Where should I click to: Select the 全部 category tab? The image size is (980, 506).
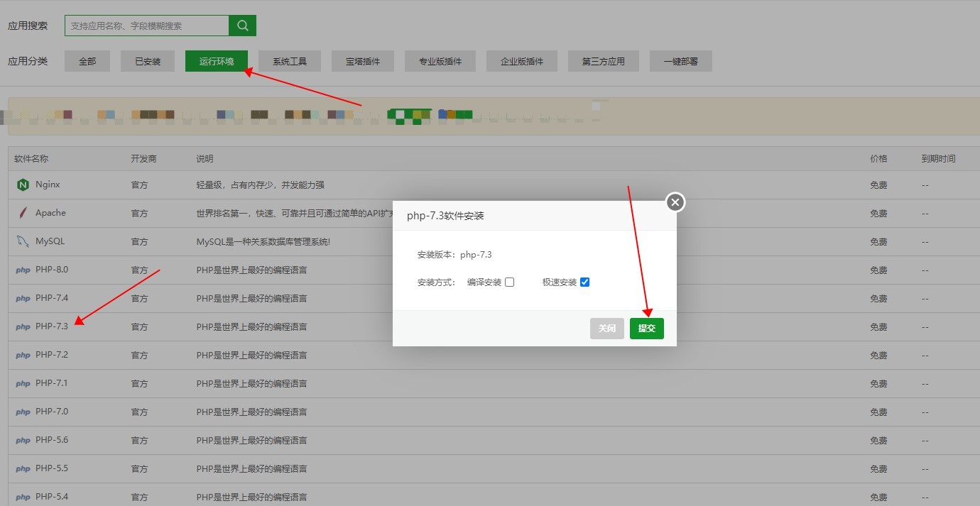click(87, 61)
